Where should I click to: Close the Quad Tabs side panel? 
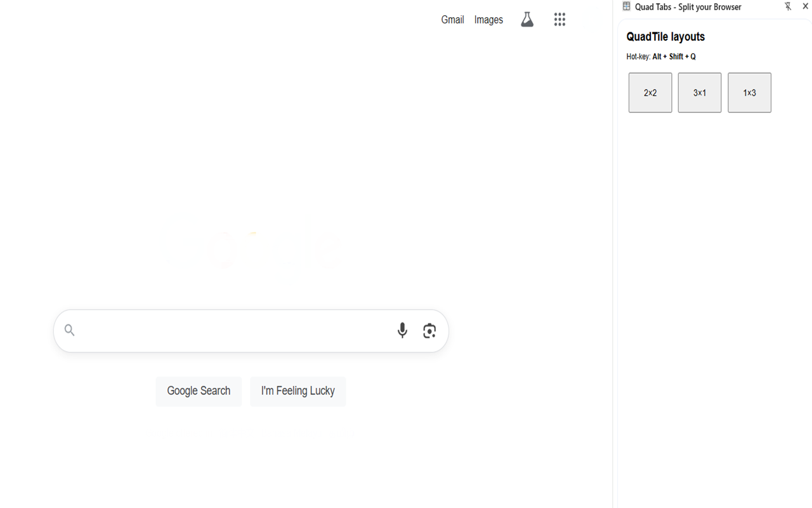click(x=806, y=6)
